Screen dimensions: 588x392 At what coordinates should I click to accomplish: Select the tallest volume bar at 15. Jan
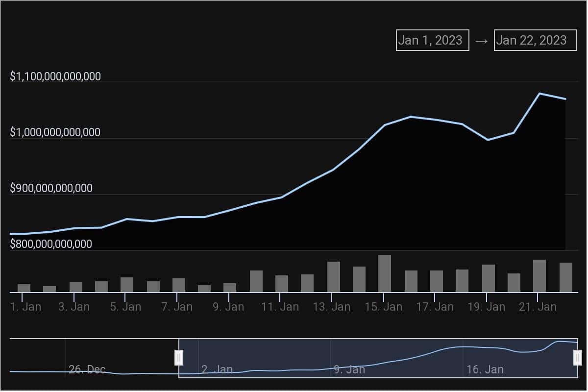point(385,273)
